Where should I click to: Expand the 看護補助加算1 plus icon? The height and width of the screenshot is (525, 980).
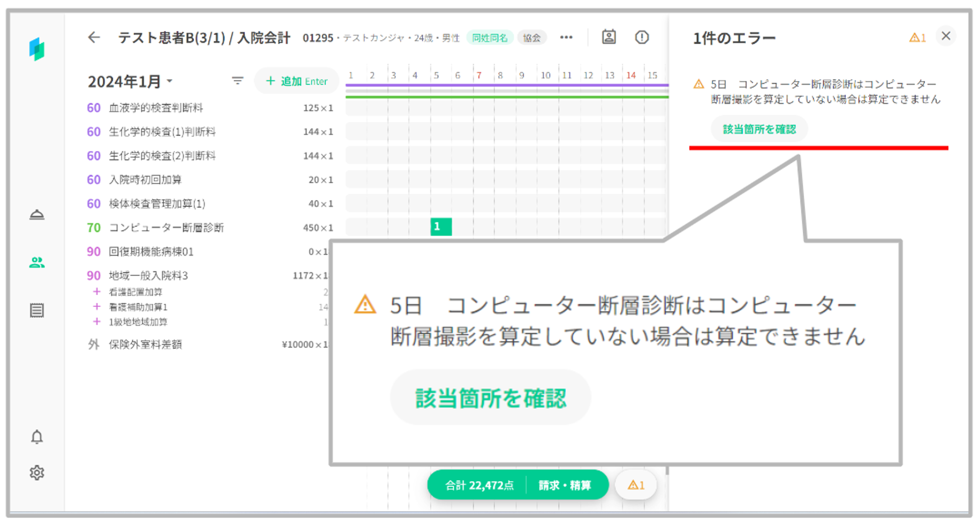(97, 307)
